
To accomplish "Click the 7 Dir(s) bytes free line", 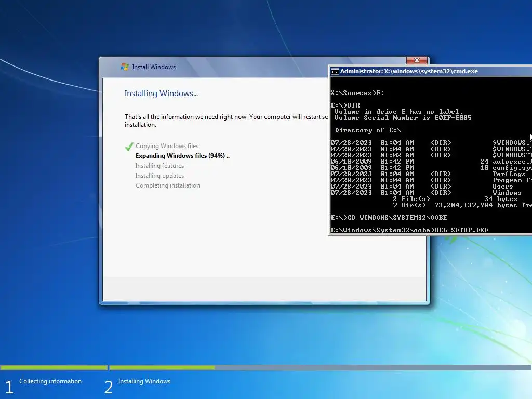I will (462, 205).
